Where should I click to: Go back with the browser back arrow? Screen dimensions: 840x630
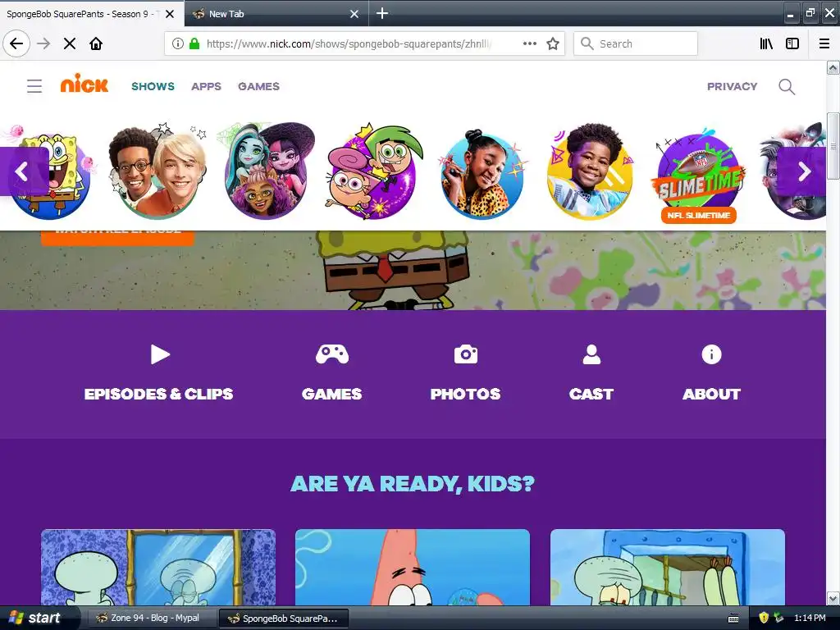pyautogui.click(x=16, y=43)
